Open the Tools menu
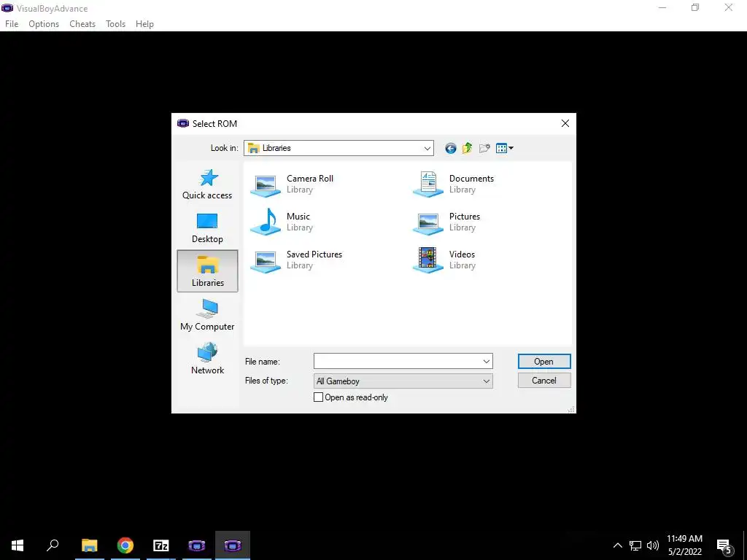This screenshot has height=560, width=747. pyautogui.click(x=116, y=24)
